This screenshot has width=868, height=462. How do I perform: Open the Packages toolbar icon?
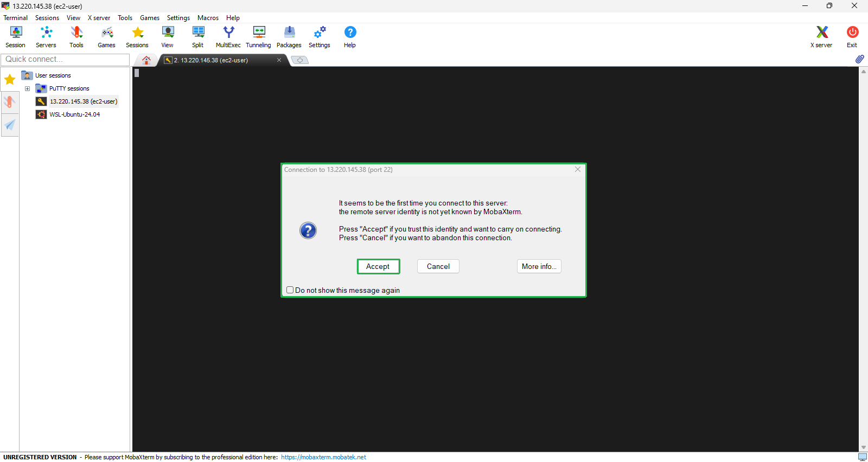pos(289,37)
